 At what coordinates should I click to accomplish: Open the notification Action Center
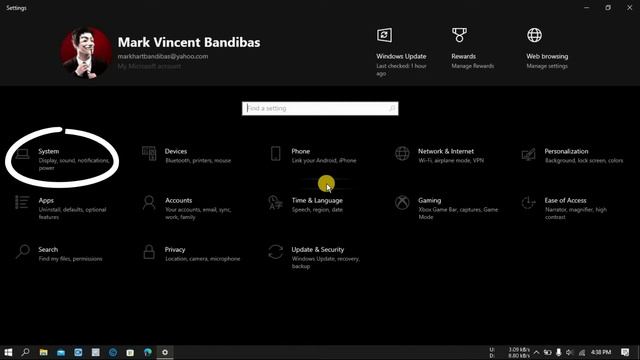click(625, 352)
